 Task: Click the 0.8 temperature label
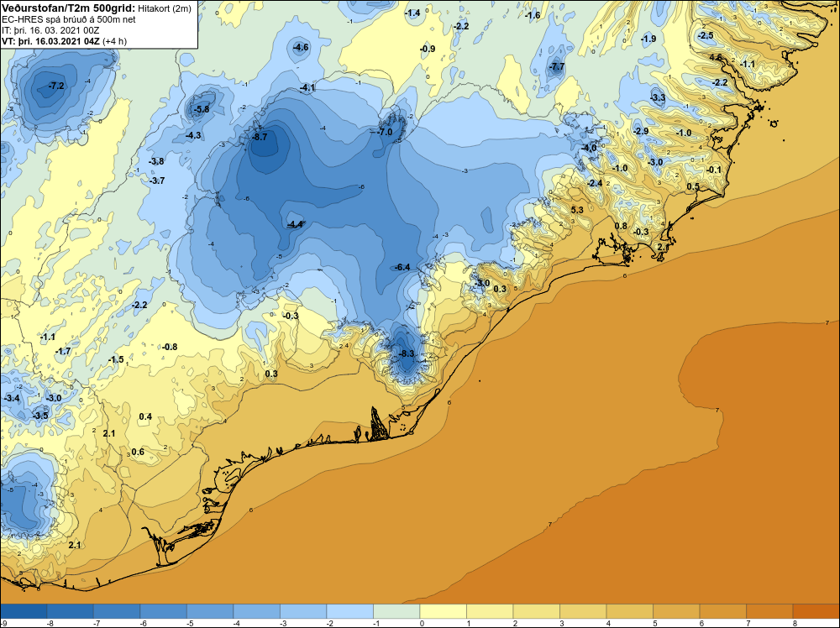[x=621, y=226]
